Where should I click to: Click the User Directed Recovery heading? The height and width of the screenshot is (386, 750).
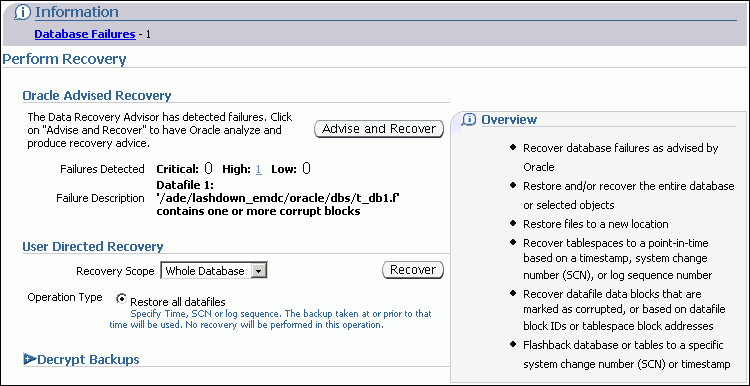(x=93, y=247)
